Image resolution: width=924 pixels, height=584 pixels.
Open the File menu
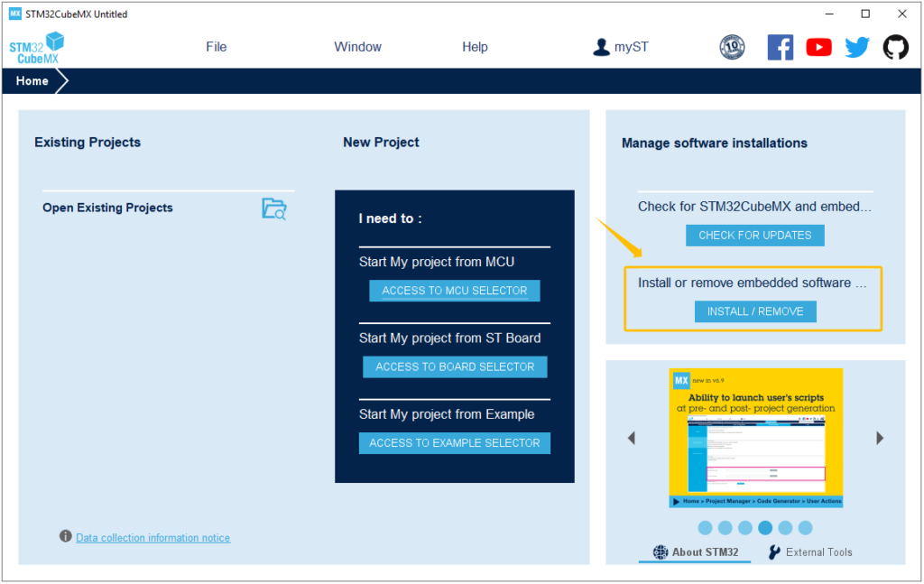[217, 47]
